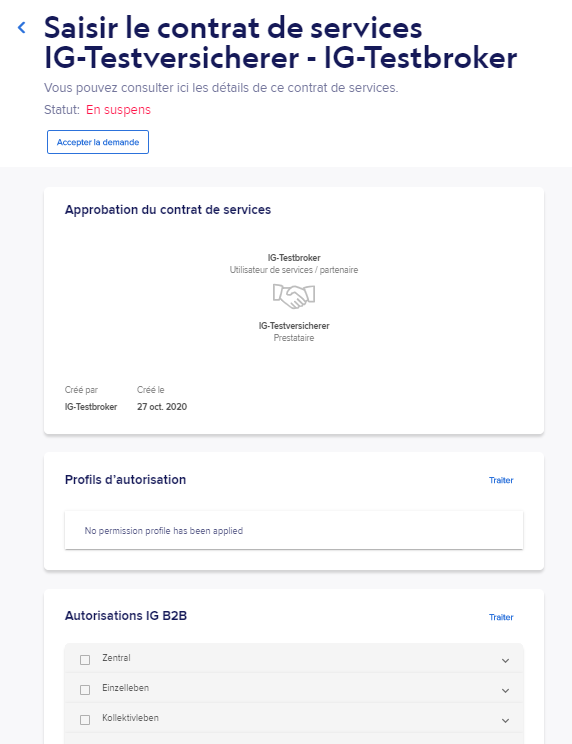This screenshot has width=572, height=744.
Task: Open Traiter link for Profils d'autorisation
Action: 501,480
